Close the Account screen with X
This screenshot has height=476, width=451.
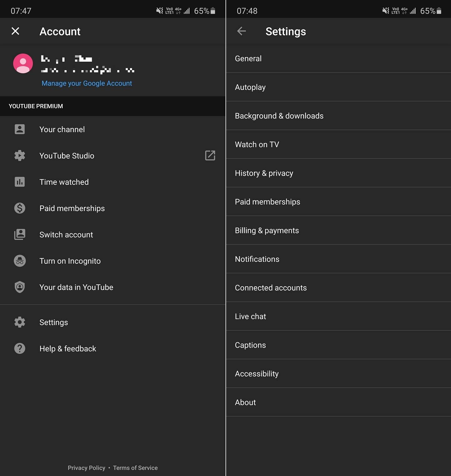tap(15, 31)
